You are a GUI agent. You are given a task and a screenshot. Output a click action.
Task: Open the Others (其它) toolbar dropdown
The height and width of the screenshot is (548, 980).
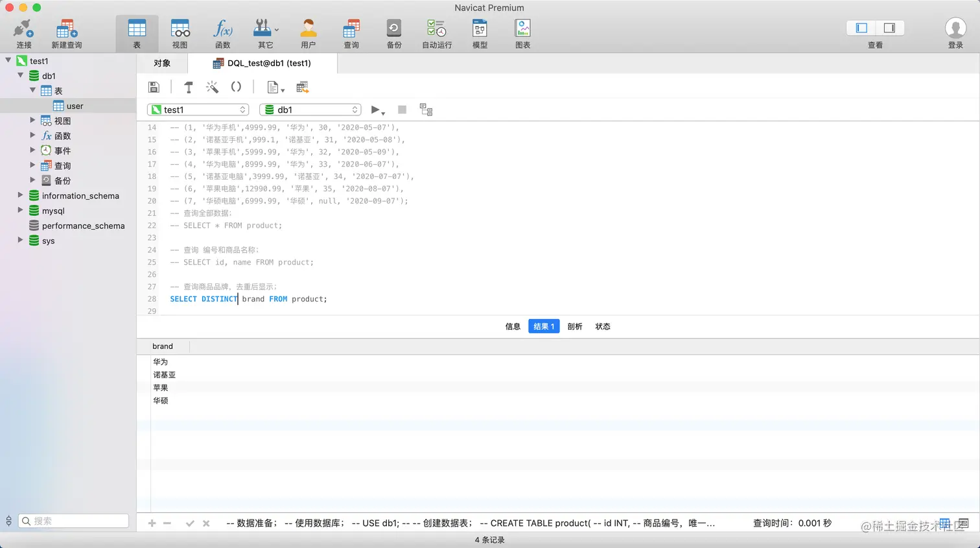click(266, 34)
